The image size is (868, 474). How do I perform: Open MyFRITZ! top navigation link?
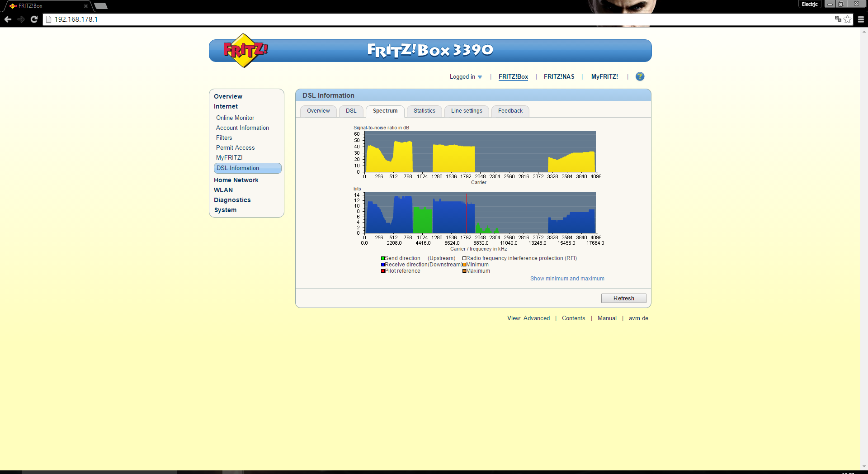point(604,77)
